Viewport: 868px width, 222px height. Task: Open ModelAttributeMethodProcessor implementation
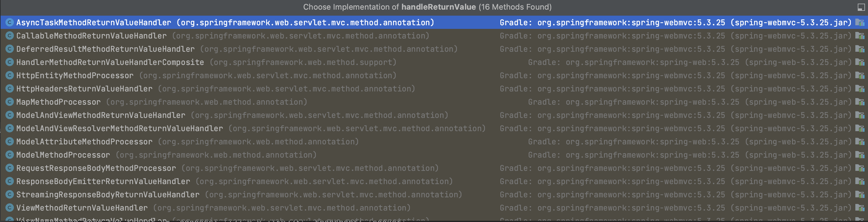click(434, 142)
